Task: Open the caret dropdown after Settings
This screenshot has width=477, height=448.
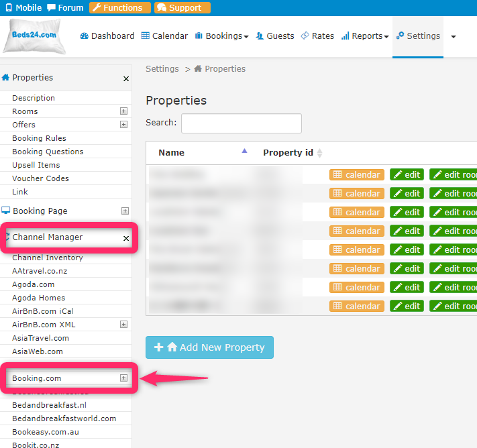Action: 454,37
